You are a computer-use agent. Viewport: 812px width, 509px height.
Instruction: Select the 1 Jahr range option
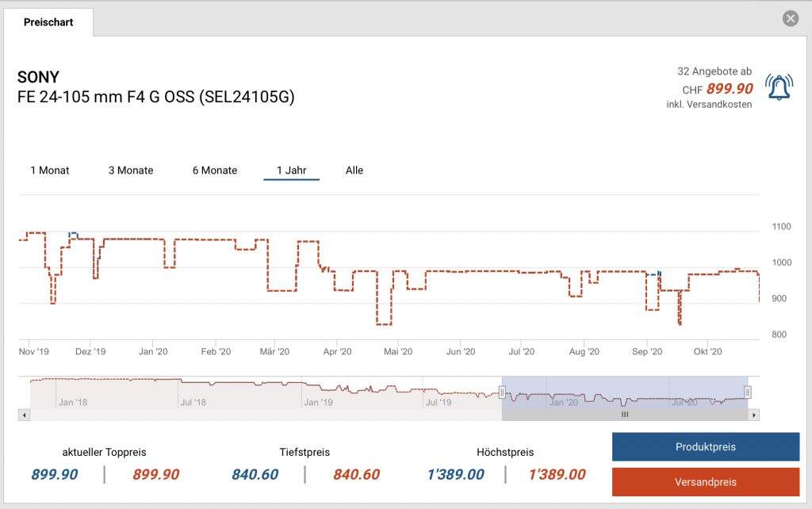pos(291,170)
